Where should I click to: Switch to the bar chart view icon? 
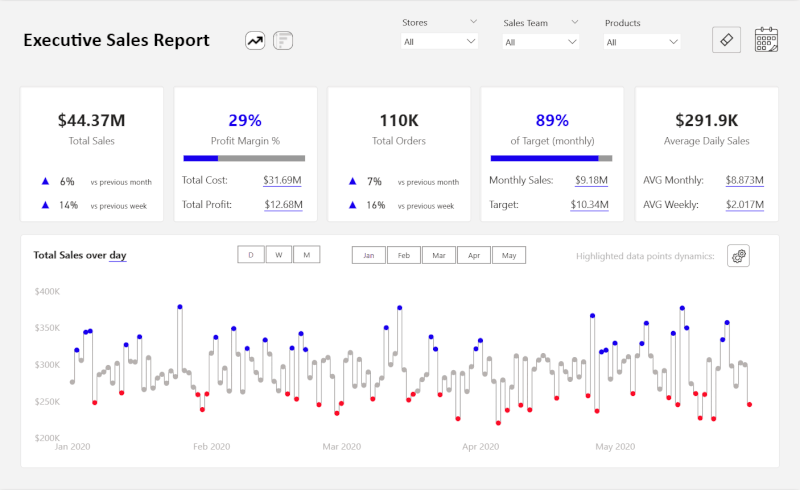(283, 40)
